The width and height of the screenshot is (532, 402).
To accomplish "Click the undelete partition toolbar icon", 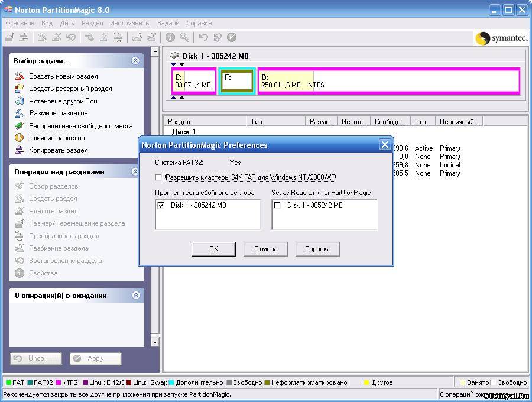I will tap(70, 37).
